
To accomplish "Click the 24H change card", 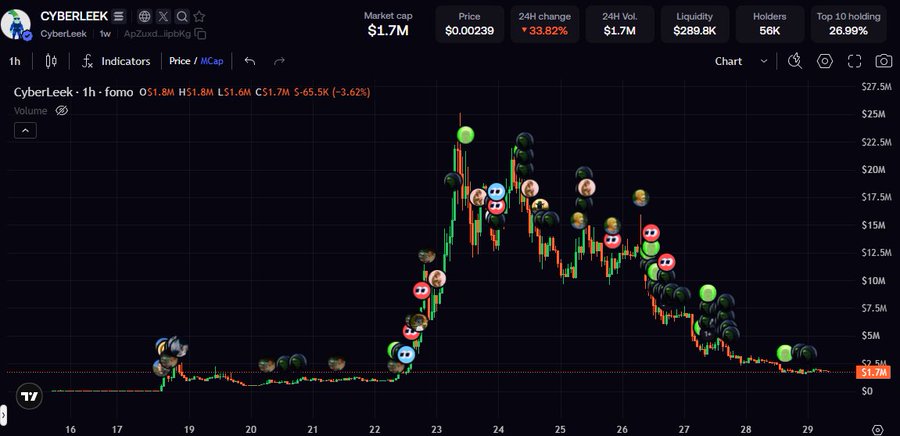I will coord(545,24).
